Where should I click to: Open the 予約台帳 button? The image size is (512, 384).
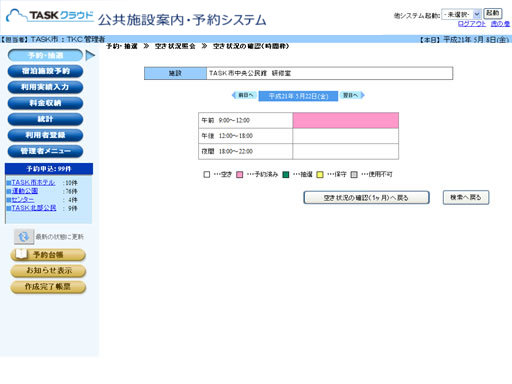(x=48, y=255)
